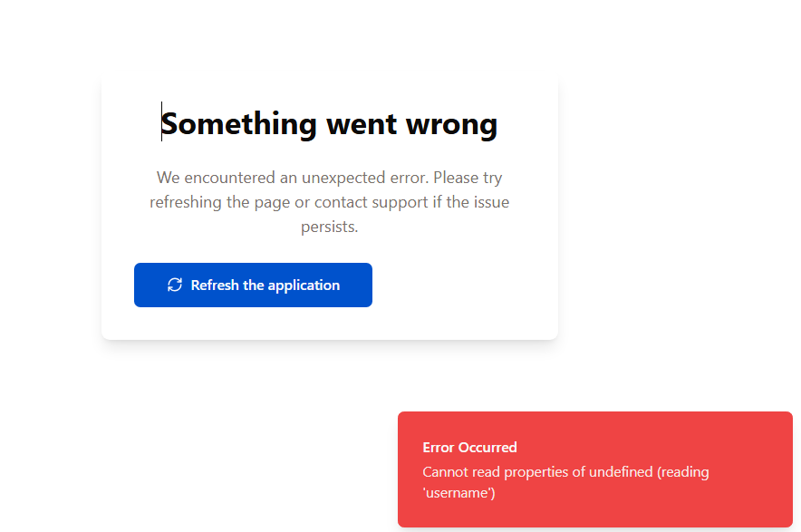This screenshot has height=532, width=801.
Task: Click the word "Something" in the heading
Action: click(x=239, y=123)
